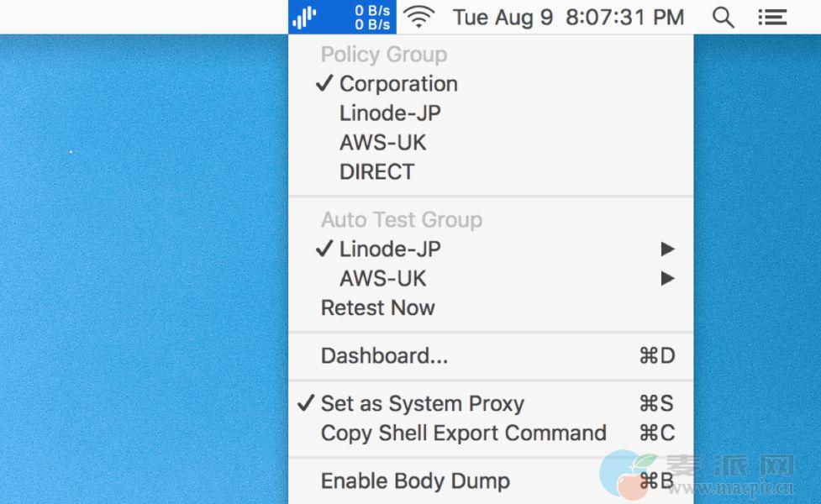Screen dimensions: 821x504
Task: Open Spotlight search magnifier
Action: coord(723,18)
